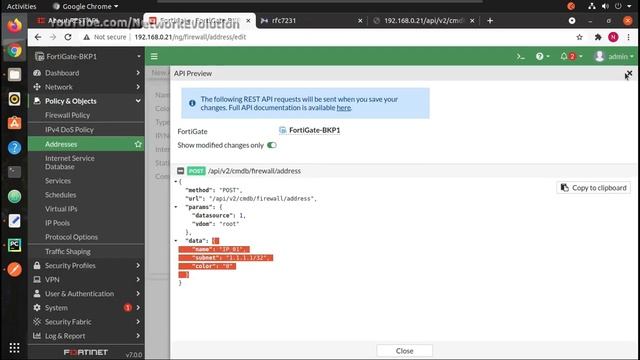Open Activities overview
Screen dimensions: 640x360
pos(21,6)
